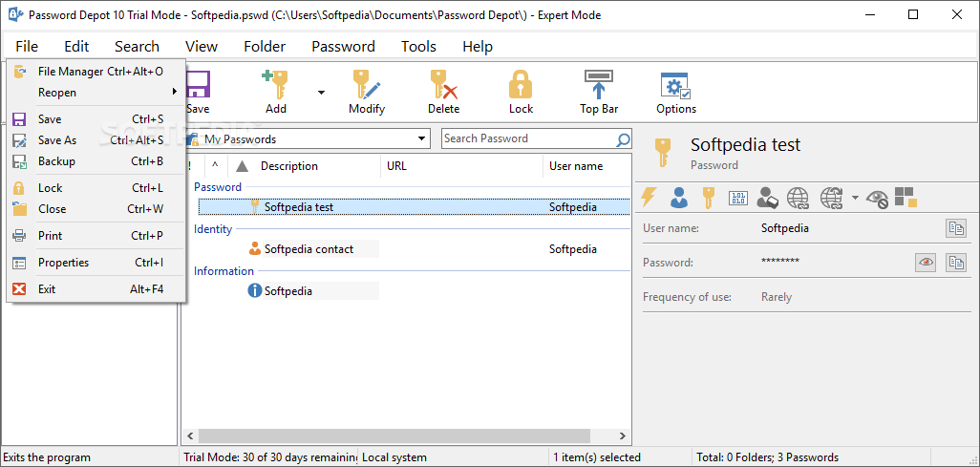Click the binary 101010 icon in the detail toolbar
The height and width of the screenshot is (467, 980).
738,199
